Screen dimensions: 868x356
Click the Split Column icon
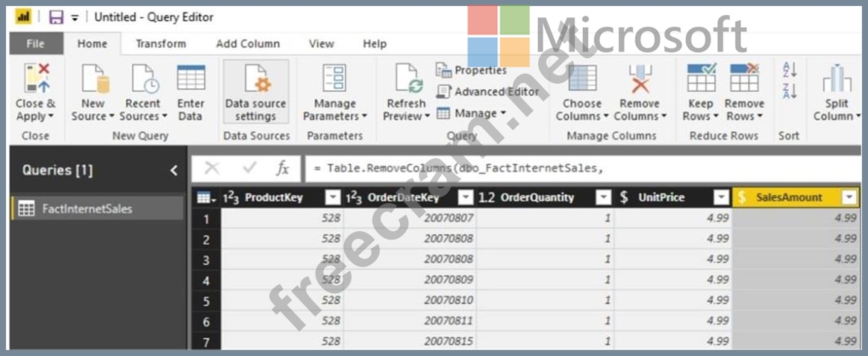[x=837, y=78]
